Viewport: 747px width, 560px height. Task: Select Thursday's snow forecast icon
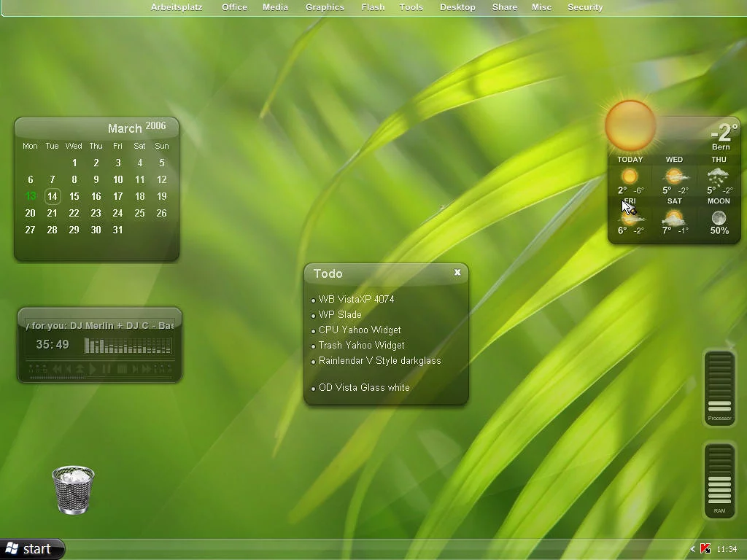pos(719,176)
